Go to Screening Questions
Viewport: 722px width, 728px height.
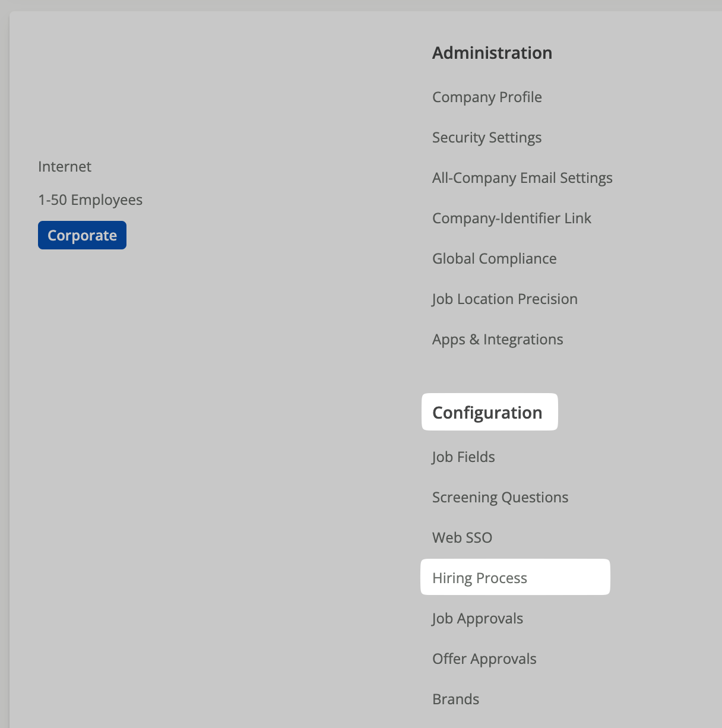[x=501, y=497]
